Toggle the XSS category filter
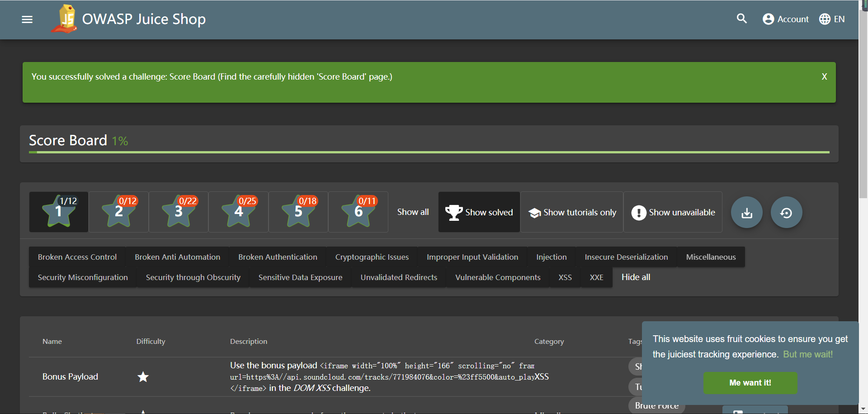The image size is (868, 414). tap(565, 277)
